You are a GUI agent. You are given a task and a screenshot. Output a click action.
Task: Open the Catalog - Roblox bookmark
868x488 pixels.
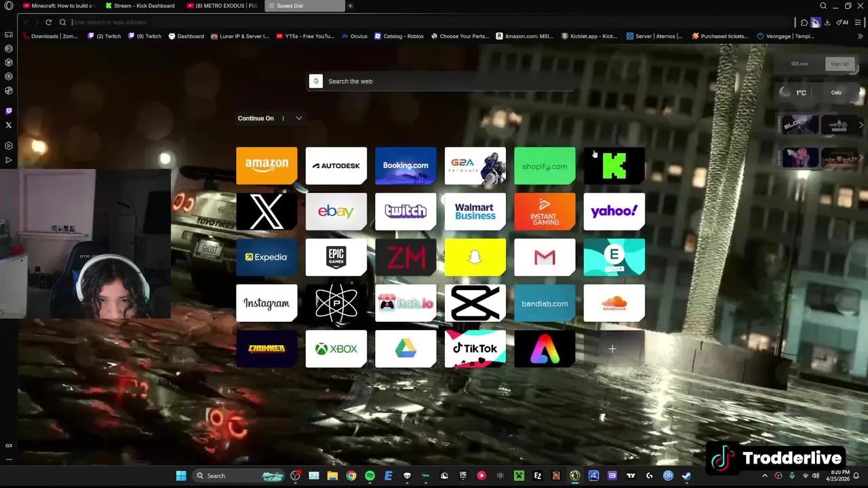point(399,36)
